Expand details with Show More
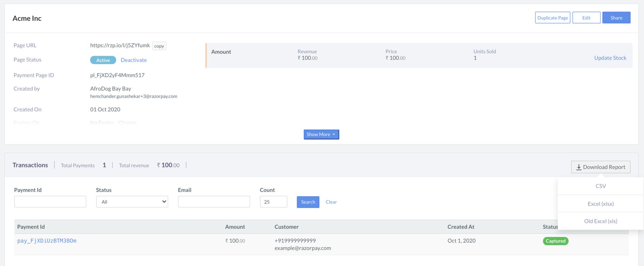The width and height of the screenshot is (644, 266). click(321, 134)
